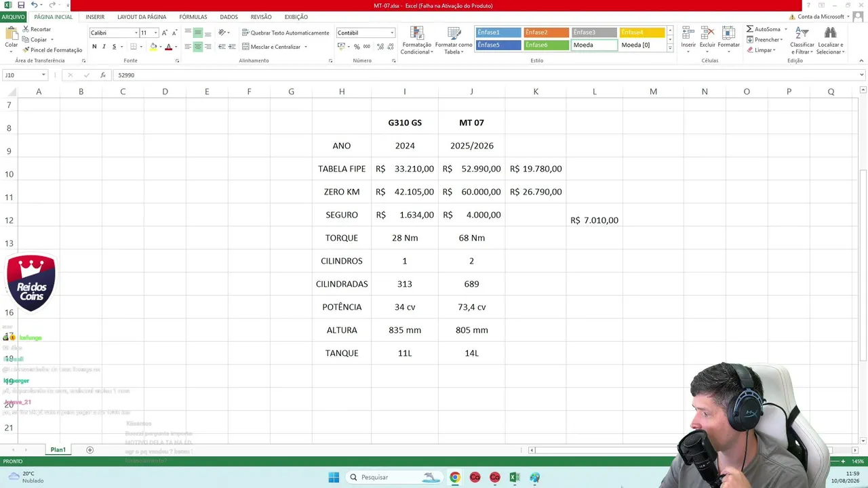Click Excluir cells button
This screenshot has height=488, width=868.
[x=707, y=40]
